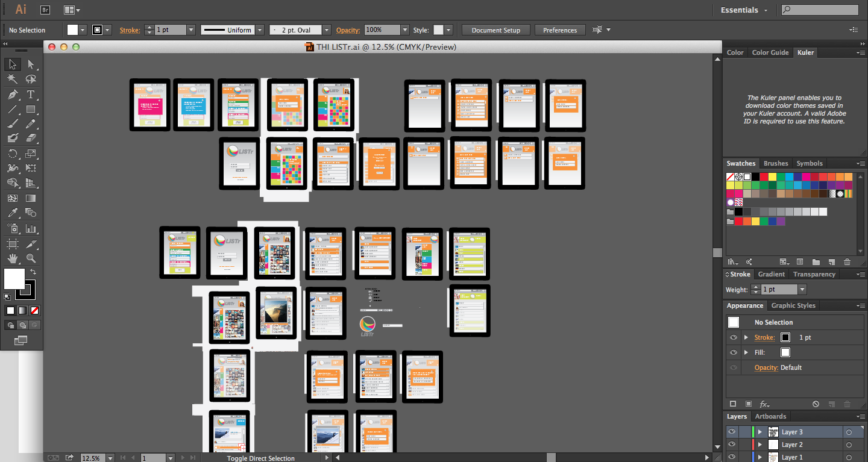Open Opacity percentage dropdown
Screen dimensions: 868x462
(405, 30)
